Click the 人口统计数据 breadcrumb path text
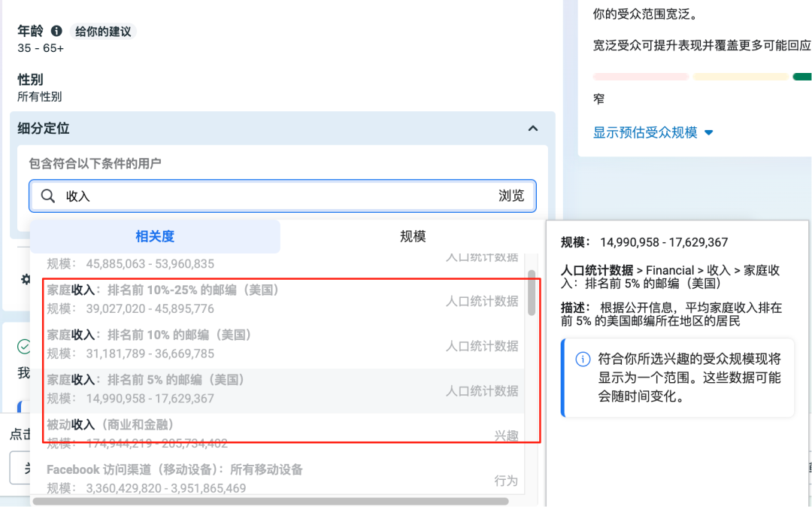The height and width of the screenshot is (507, 812). click(670, 277)
